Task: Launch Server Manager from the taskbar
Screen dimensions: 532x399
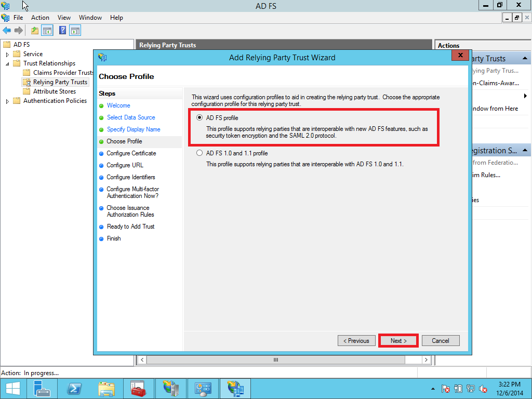Action: pyautogui.click(x=42, y=388)
